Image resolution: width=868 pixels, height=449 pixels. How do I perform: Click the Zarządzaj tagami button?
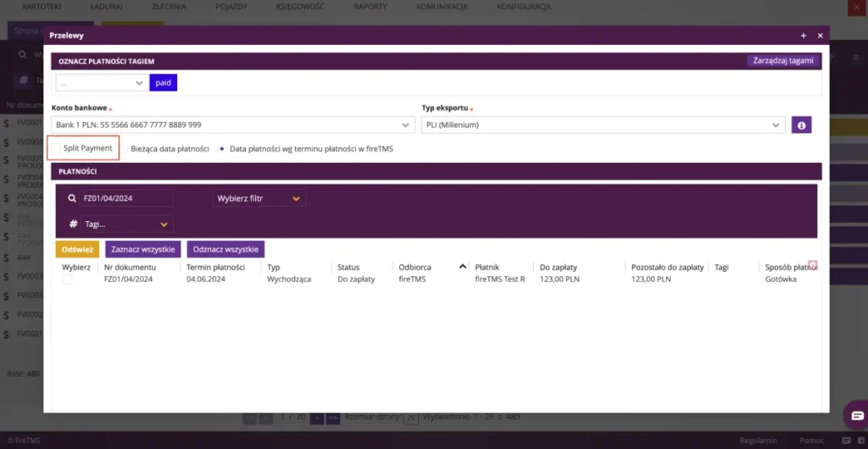coord(782,61)
